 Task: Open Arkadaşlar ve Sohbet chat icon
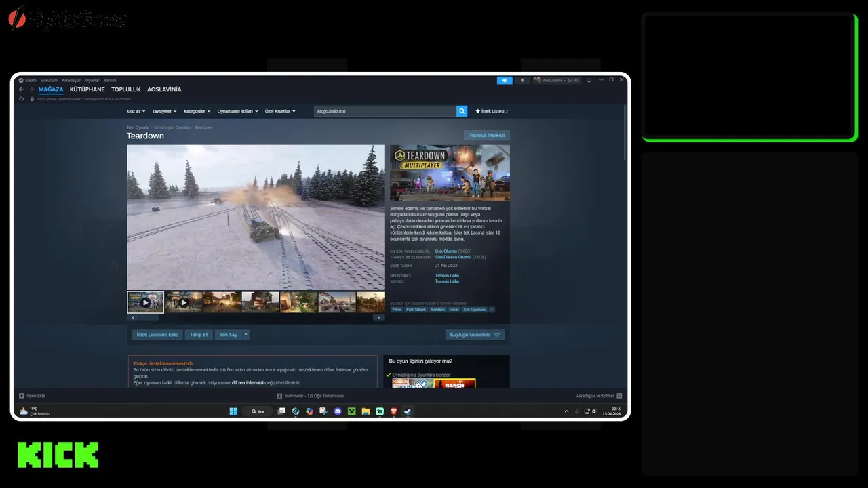click(x=619, y=396)
